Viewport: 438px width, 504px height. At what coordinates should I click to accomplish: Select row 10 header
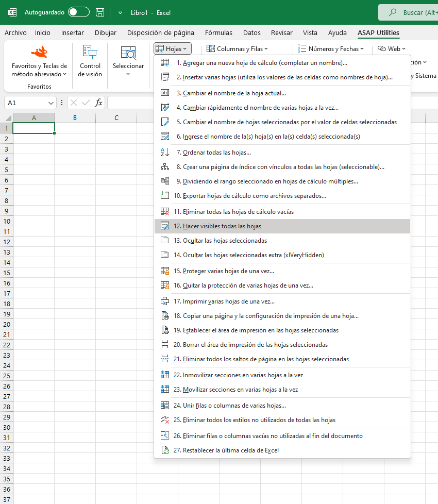pyautogui.click(x=6, y=221)
